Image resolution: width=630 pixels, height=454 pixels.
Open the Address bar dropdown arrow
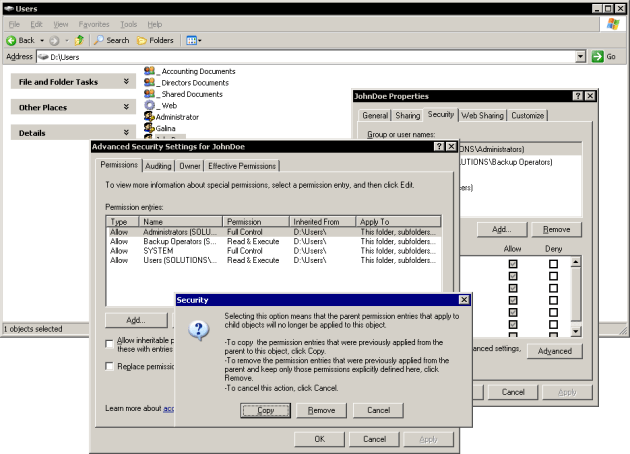pos(581,57)
